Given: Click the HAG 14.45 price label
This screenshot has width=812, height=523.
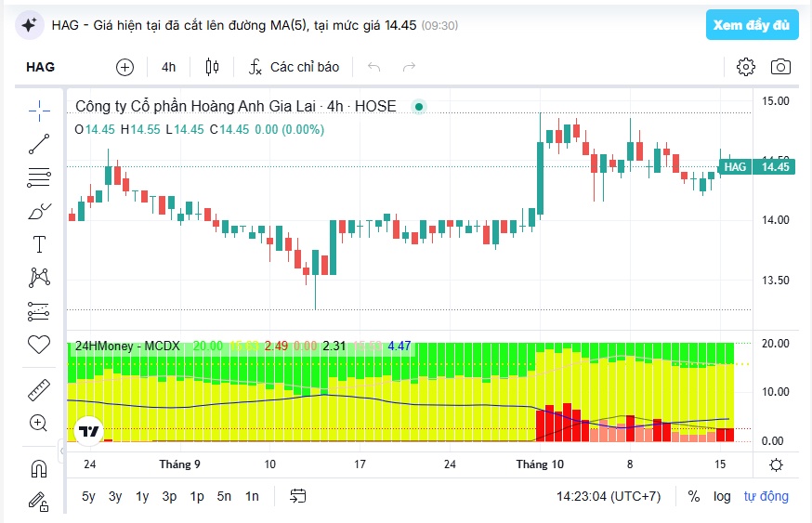Looking at the screenshot, I should coord(757,166).
